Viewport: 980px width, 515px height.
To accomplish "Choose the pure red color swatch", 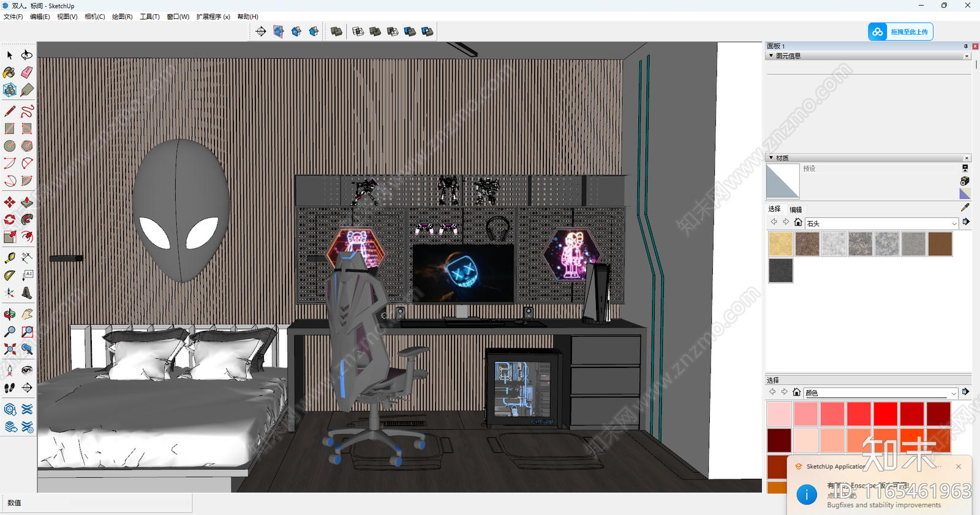I will coord(885,414).
